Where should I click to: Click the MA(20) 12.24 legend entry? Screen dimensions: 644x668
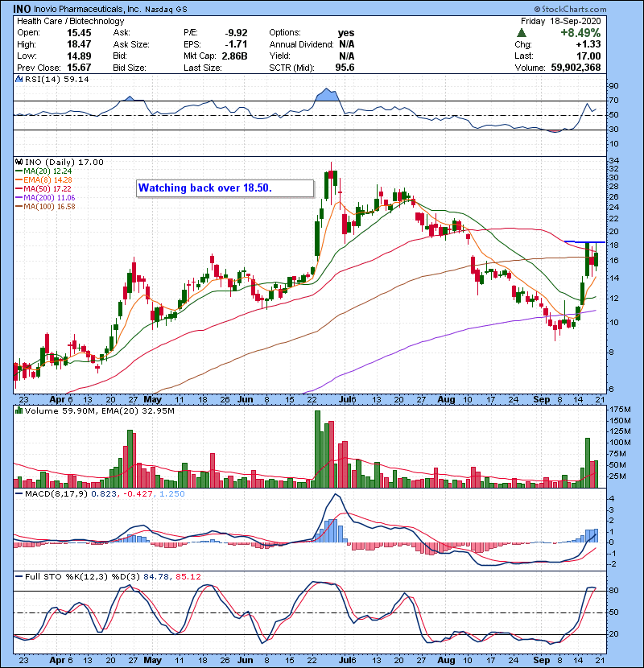click(x=44, y=171)
